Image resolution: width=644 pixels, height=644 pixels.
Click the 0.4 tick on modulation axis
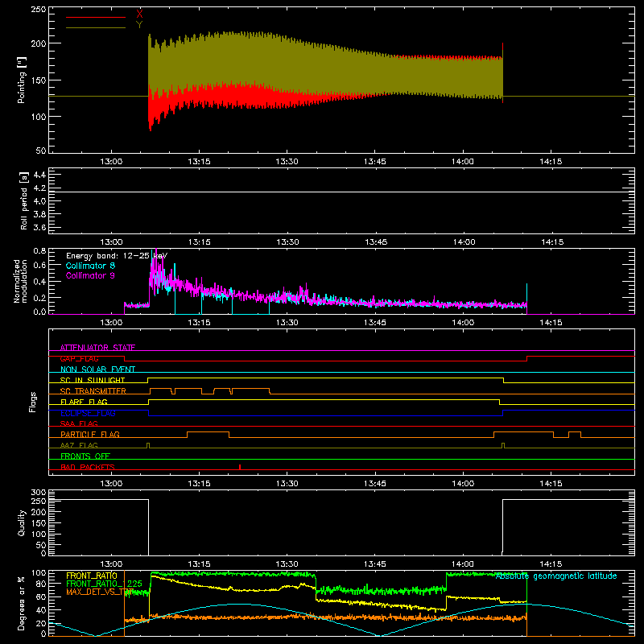(39, 282)
